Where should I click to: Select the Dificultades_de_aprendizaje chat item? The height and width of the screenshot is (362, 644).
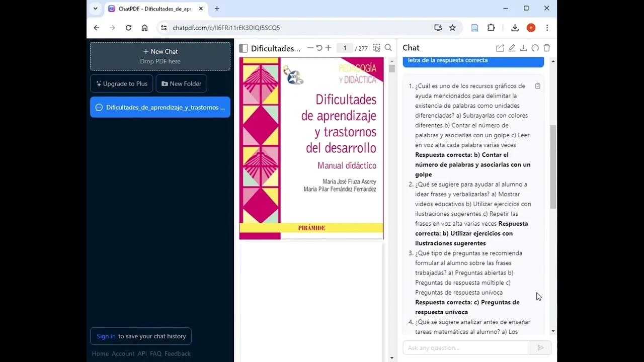tap(160, 107)
